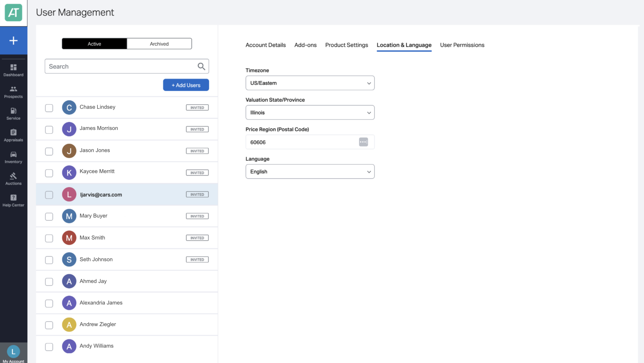Check the box for Max Smith

(49, 238)
